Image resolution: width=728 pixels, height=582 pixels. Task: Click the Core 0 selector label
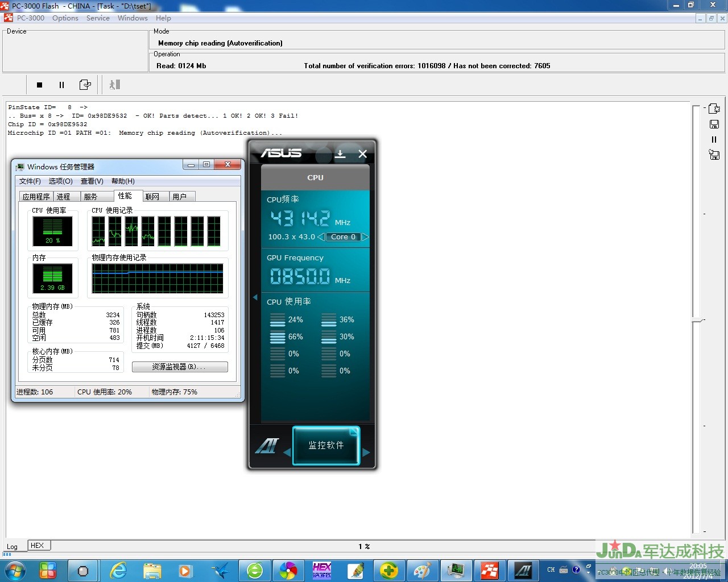coord(343,237)
